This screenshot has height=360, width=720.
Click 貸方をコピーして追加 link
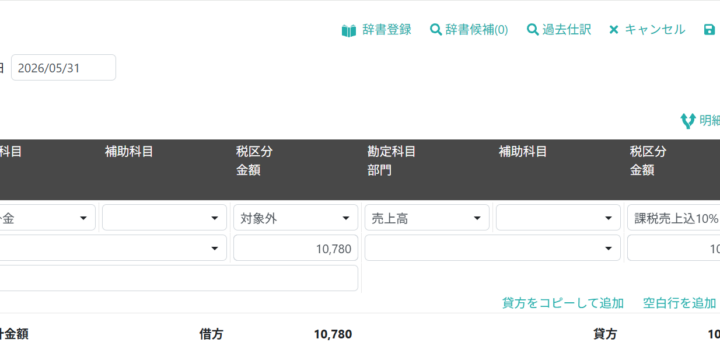[x=563, y=303]
